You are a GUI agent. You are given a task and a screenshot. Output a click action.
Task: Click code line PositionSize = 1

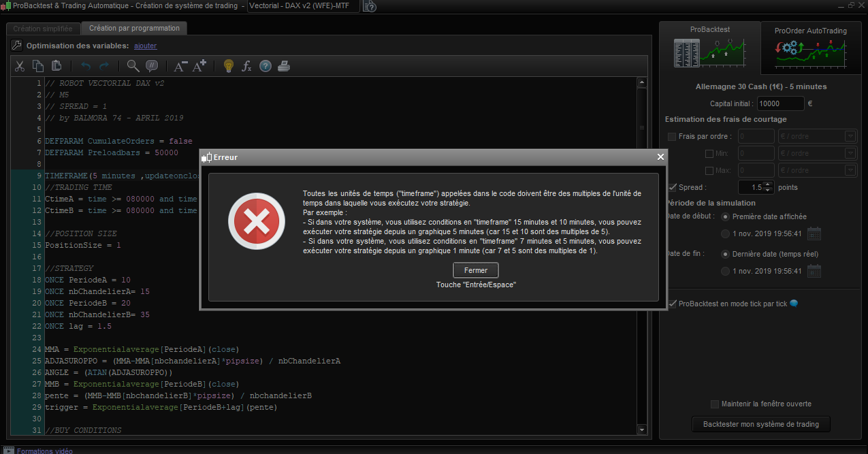click(82, 245)
